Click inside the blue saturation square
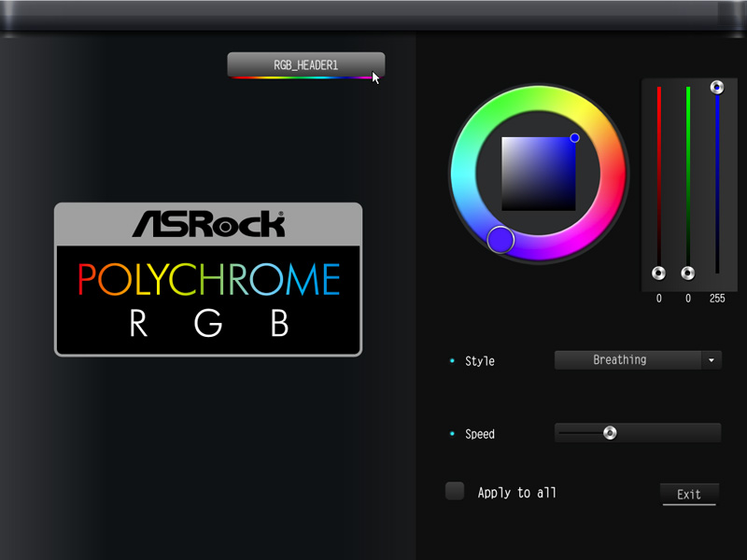The height and width of the screenshot is (560, 747). [x=539, y=174]
